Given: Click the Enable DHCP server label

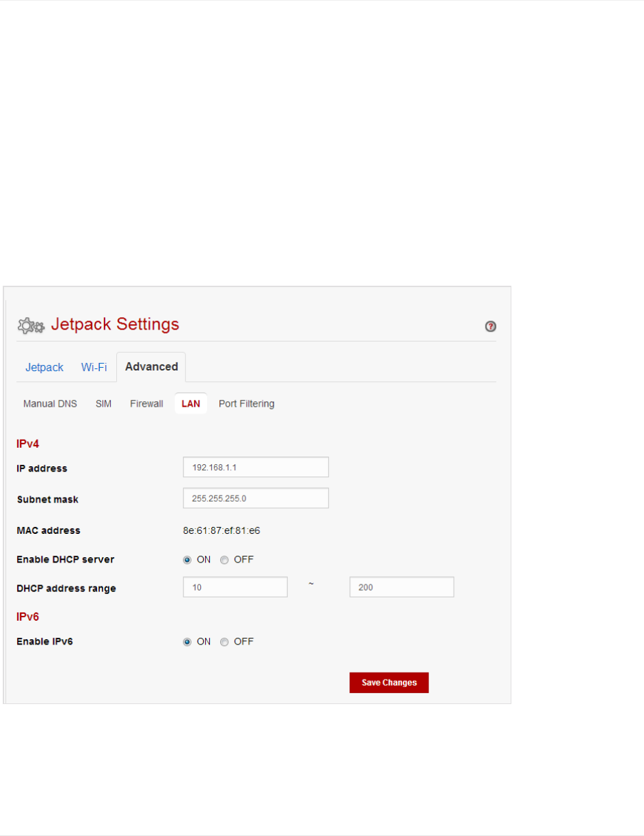Looking at the screenshot, I should click(66, 560).
